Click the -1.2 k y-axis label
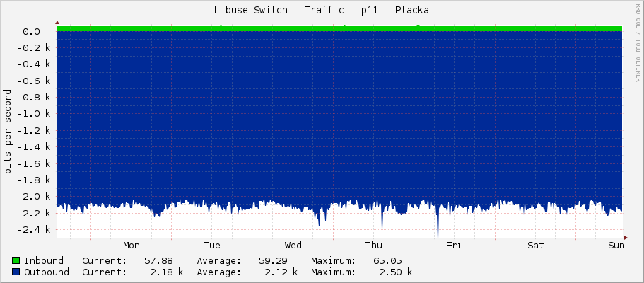The image size is (644, 283). [34, 131]
